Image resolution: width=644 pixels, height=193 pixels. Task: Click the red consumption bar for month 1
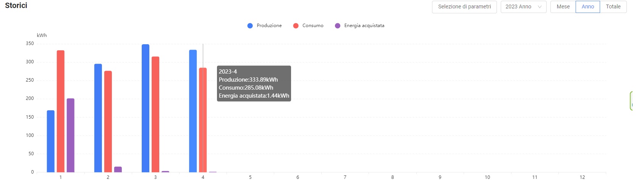click(x=61, y=111)
